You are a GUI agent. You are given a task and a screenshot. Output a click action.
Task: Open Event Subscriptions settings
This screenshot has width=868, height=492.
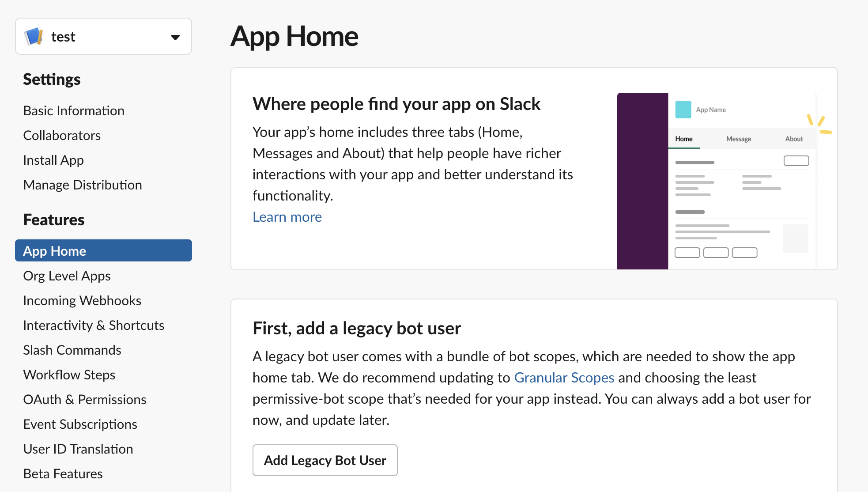click(x=80, y=424)
